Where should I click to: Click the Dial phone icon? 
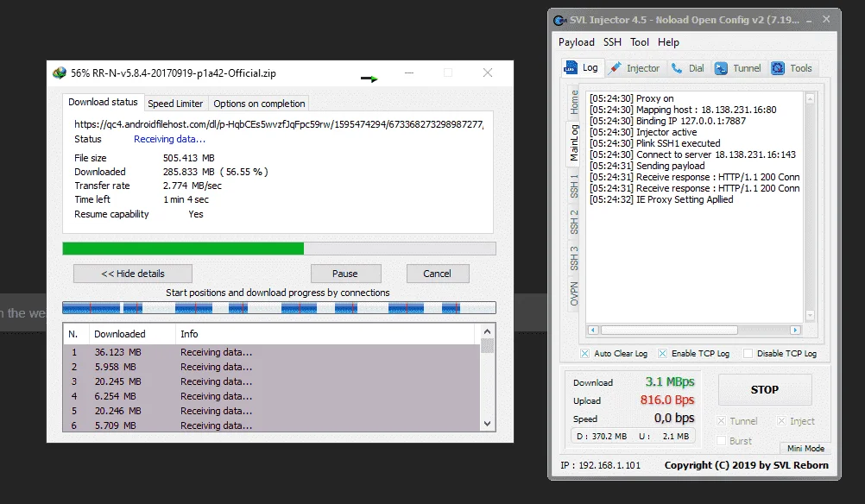677,68
